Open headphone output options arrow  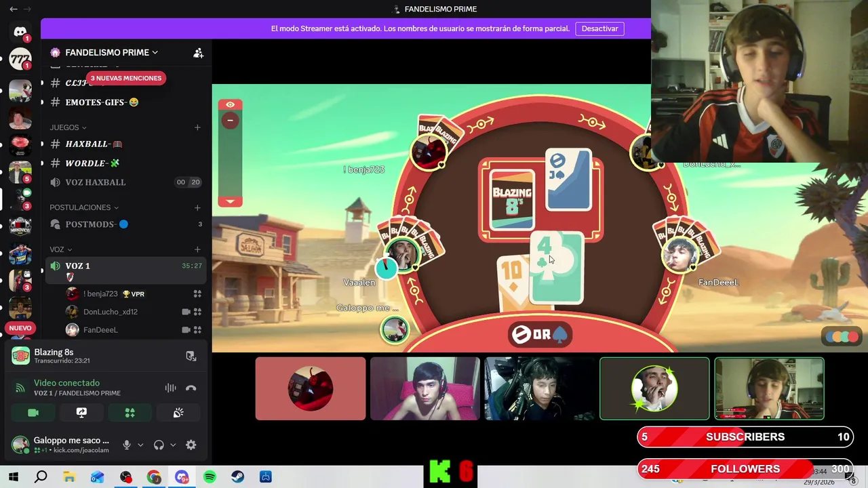pyautogui.click(x=173, y=445)
